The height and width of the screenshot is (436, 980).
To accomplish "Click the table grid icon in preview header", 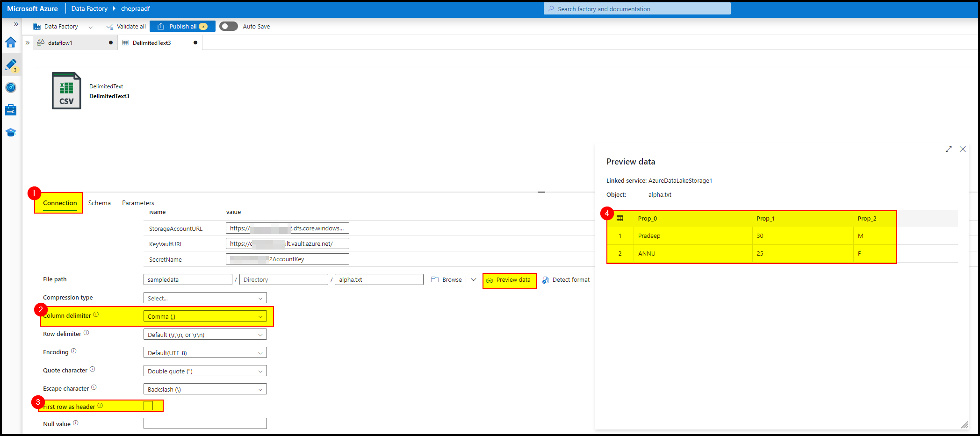I will 620,218.
